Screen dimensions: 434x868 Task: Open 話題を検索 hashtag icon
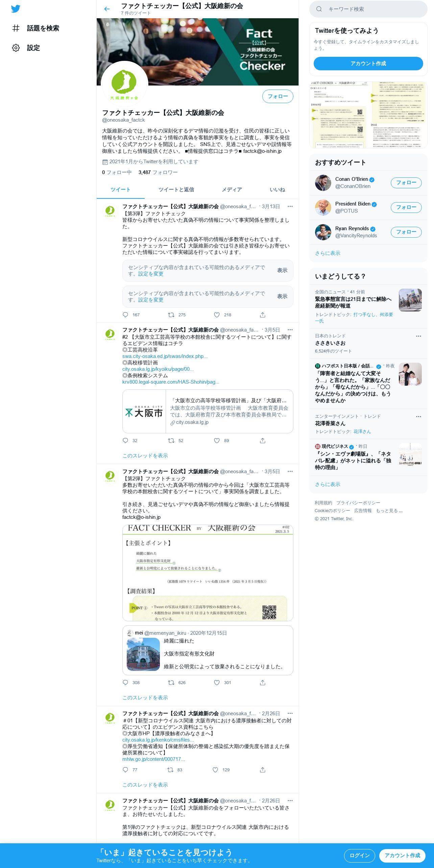(x=16, y=28)
